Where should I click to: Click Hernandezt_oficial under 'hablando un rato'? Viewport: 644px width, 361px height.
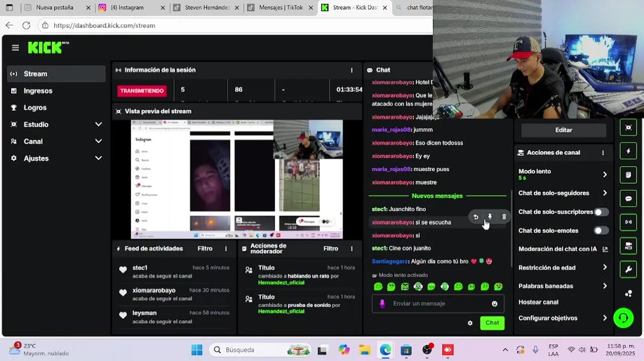tap(281, 283)
